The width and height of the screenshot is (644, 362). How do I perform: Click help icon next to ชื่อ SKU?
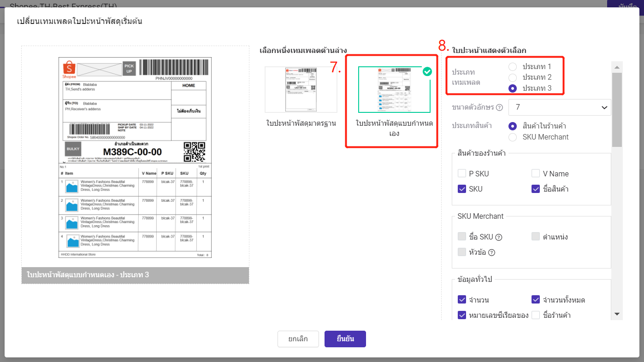(x=498, y=237)
